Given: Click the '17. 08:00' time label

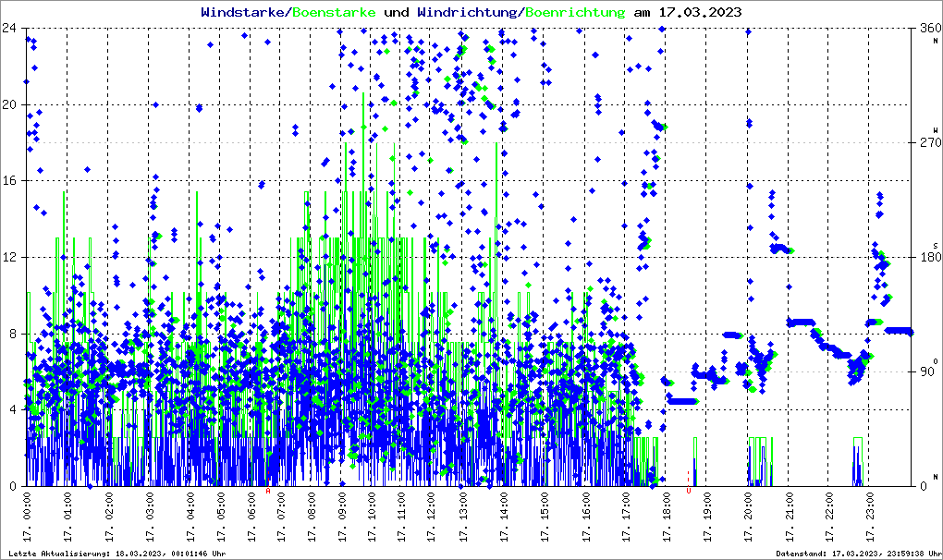Looking at the screenshot, I should point(311,517).
